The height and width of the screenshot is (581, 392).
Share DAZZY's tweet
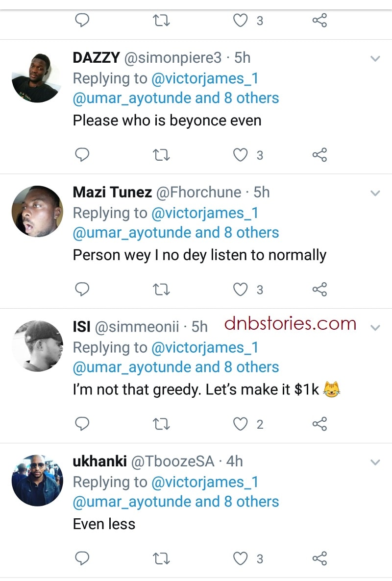(x=319, y=155)
